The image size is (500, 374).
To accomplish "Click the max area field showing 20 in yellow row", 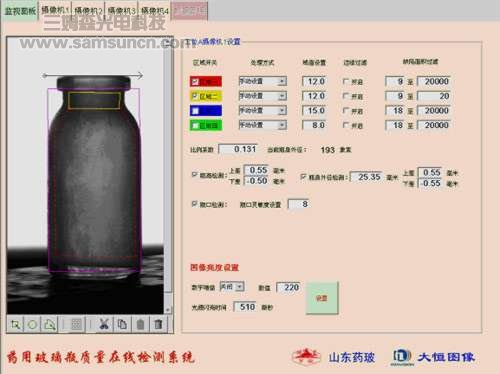I will (x=434, y=96).
